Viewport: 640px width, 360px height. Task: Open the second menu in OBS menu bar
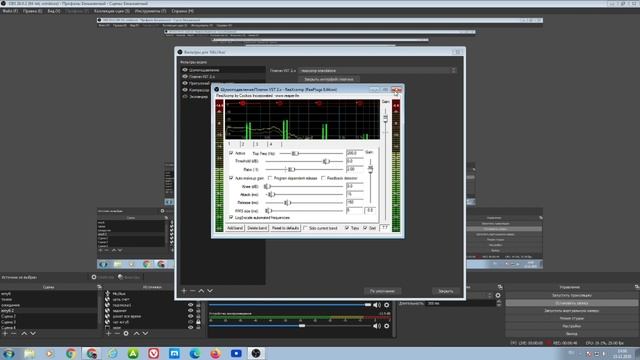33,11
